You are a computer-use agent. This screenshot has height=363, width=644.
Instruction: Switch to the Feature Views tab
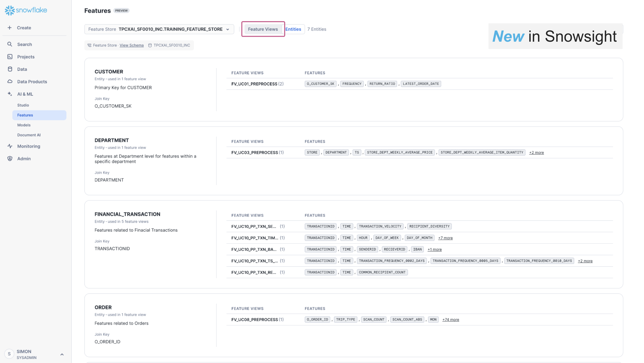click(263, 29)
